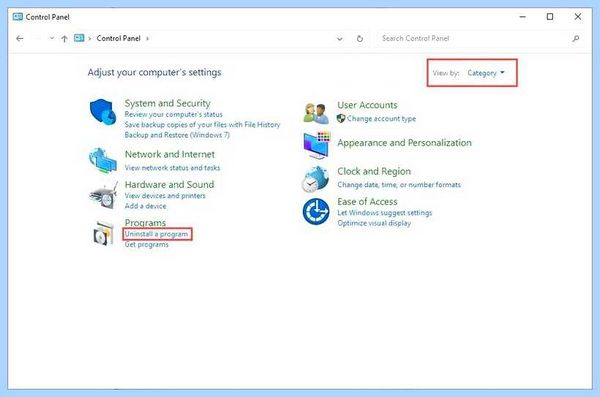
Task: Expand the chevron after Control Panel breadcrumb
Action: [147, 38]
